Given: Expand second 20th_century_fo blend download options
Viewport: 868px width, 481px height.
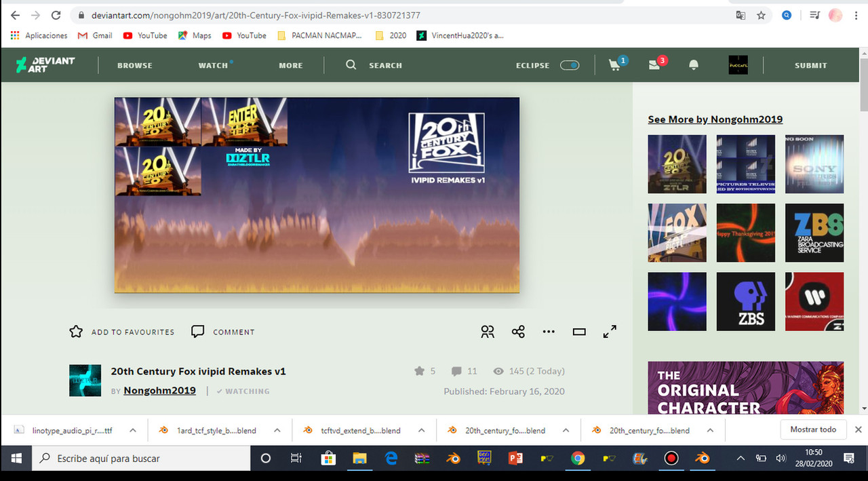Looking at the screenshot, I should (x=710, y=430).
